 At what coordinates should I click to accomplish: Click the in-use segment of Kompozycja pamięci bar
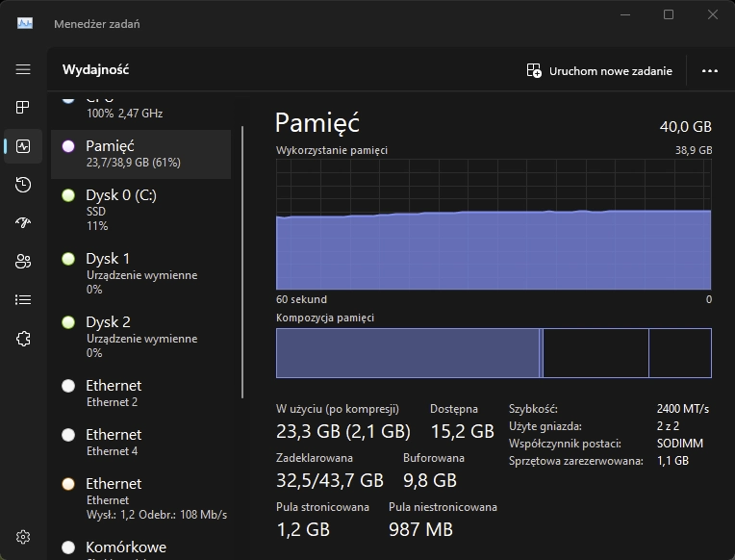(x=407, y=353)
